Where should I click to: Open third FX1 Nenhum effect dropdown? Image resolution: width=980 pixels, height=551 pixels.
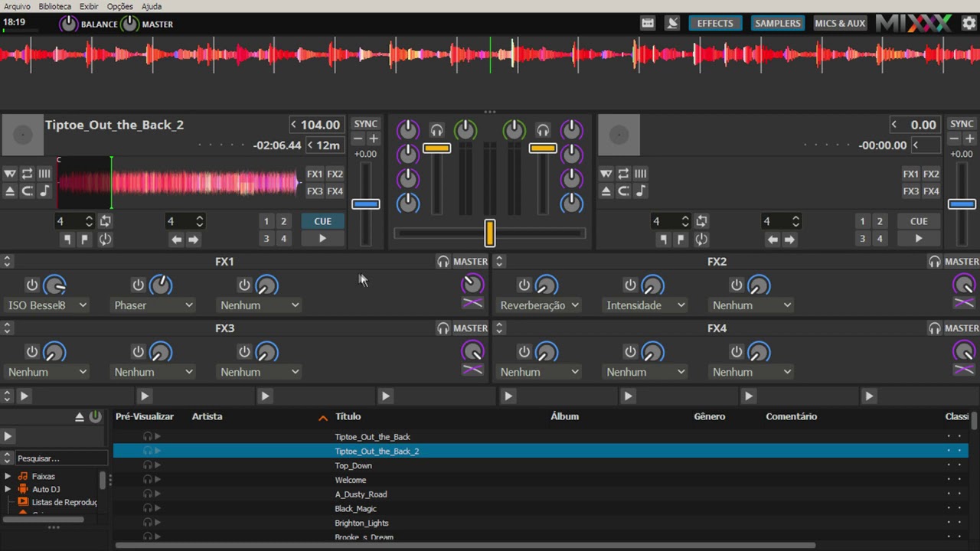click(260, 305)
